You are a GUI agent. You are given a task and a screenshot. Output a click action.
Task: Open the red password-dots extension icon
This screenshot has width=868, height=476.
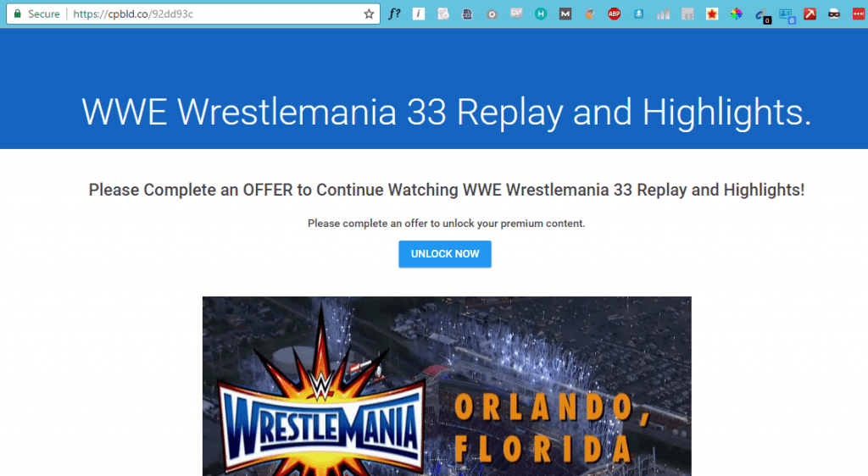pyautogui.click(x=859, y=14)
